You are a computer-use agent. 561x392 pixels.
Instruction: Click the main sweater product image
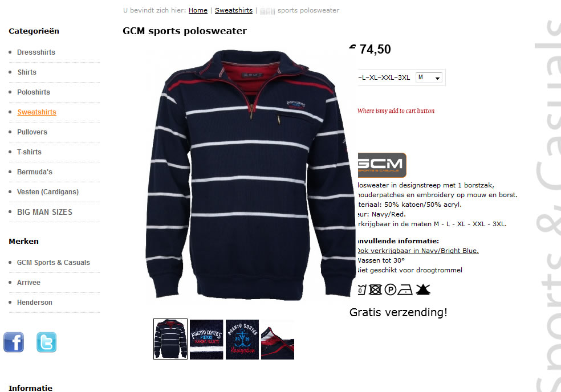[x=250, y=174]
